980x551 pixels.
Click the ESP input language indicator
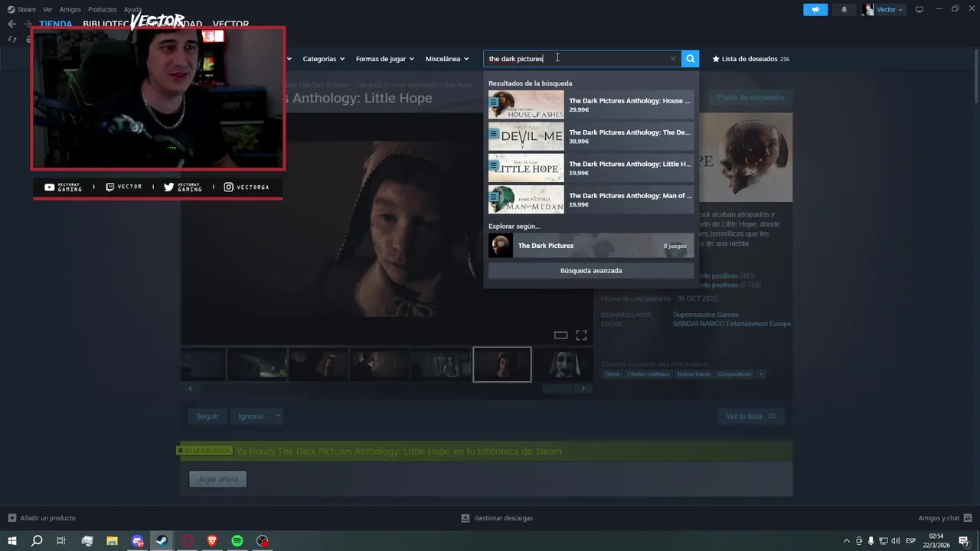[x=911, y=541]
